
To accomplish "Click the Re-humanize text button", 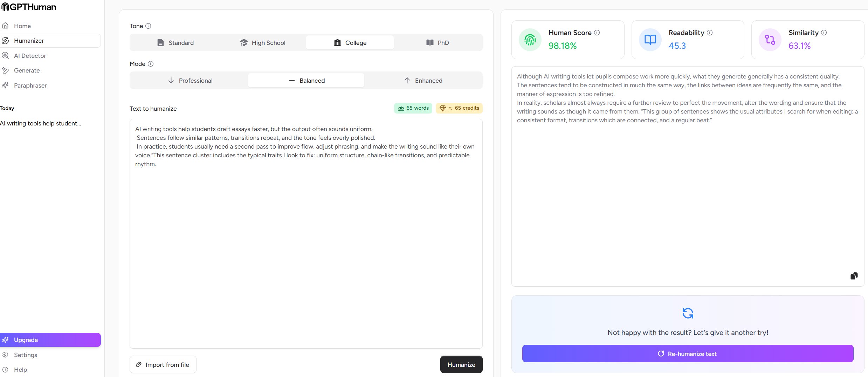I will pyautogui.click(x=688, y=354).
